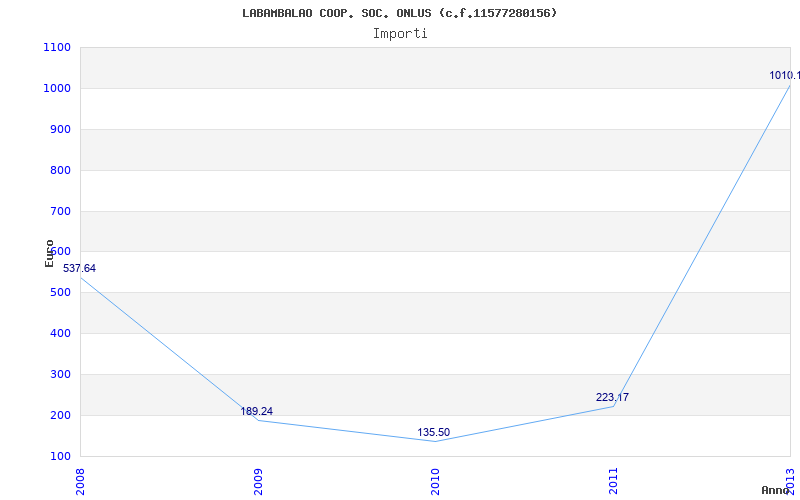Click the 189.24 data label
The width and height of the screenshot is (800, 500).
(257, 411)
